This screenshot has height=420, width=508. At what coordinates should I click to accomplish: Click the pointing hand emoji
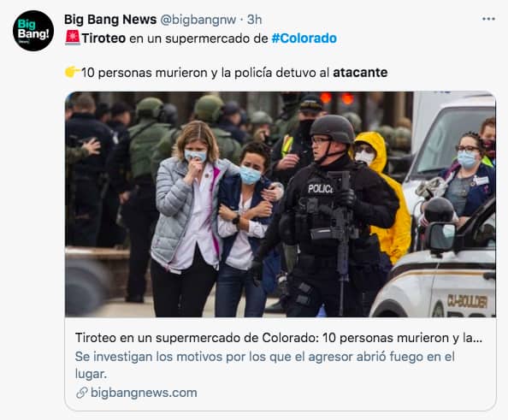click(x=72, y=72)
